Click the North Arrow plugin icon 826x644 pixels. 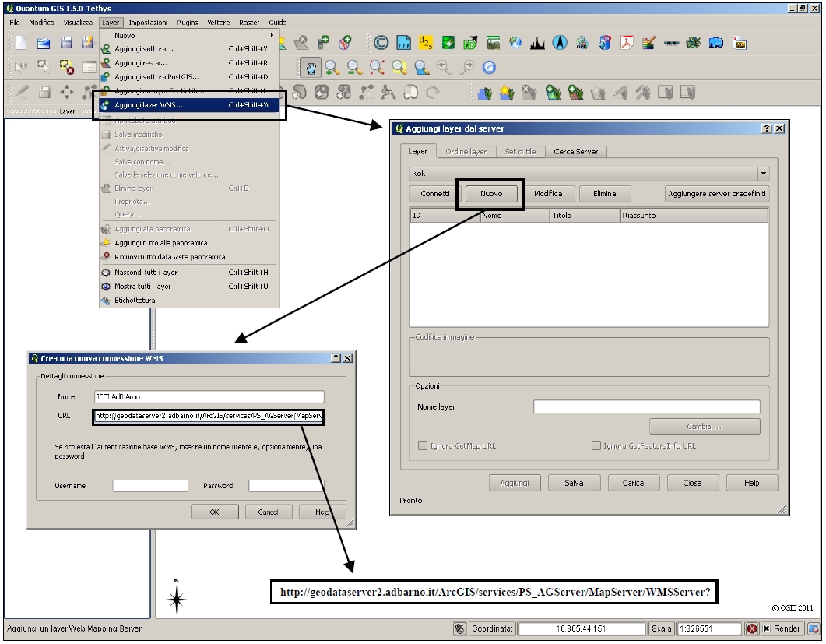point(560,43)
